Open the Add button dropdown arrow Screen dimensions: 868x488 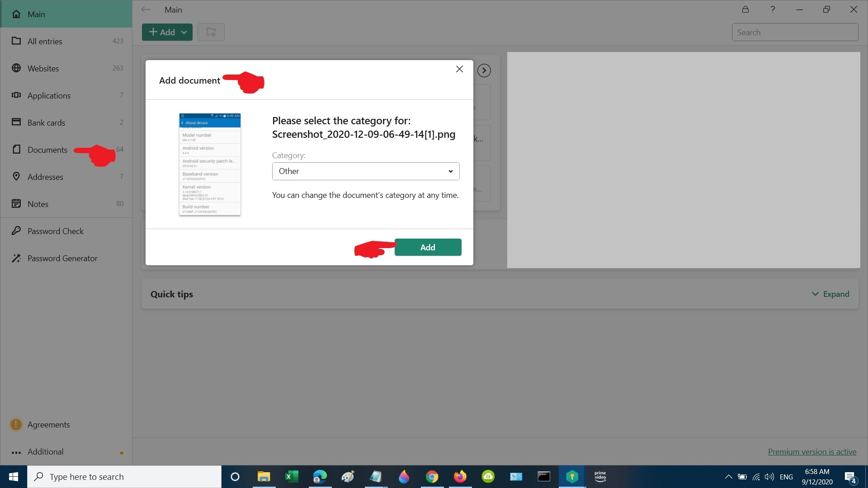pyautogui.click(x=184, y=32)
